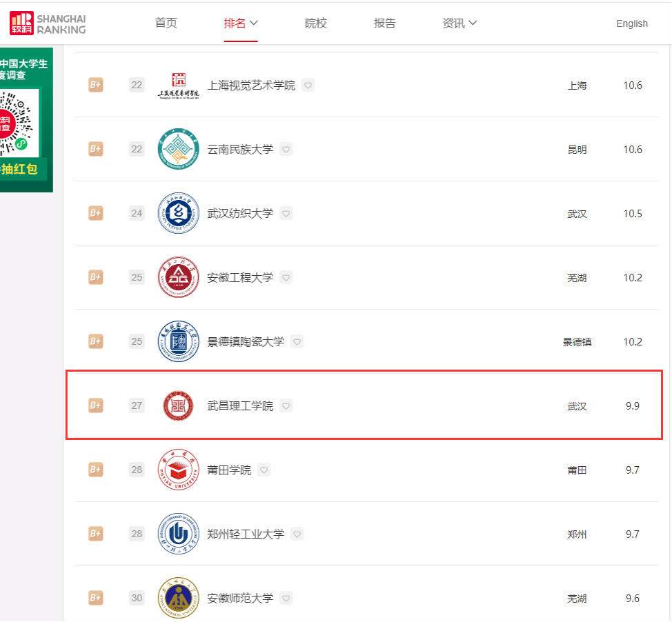Click 上海视觉艺术学院 school emblem
Image resolution: width=672 pixels, height=622 pixels.
pos(178,86)
